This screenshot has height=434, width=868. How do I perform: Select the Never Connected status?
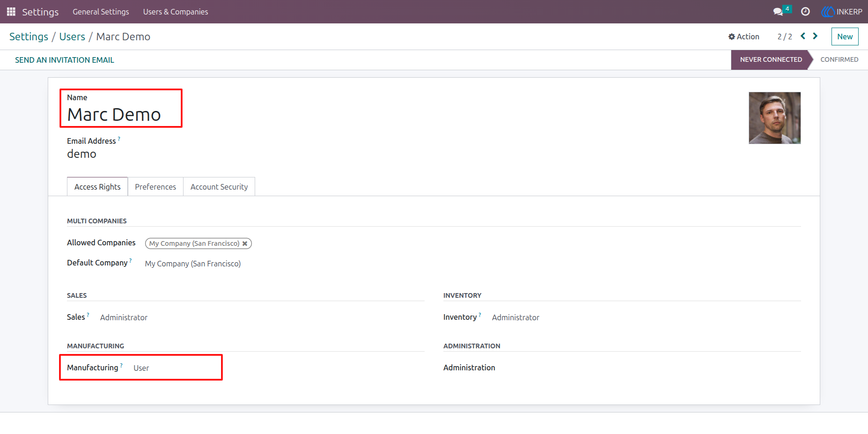pyautogui.click(x=771, y=59)
